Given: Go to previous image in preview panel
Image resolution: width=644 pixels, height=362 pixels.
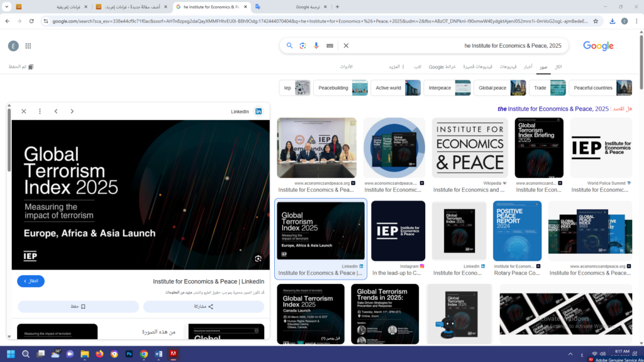Looking at the screenshot, I should point(56,111).
